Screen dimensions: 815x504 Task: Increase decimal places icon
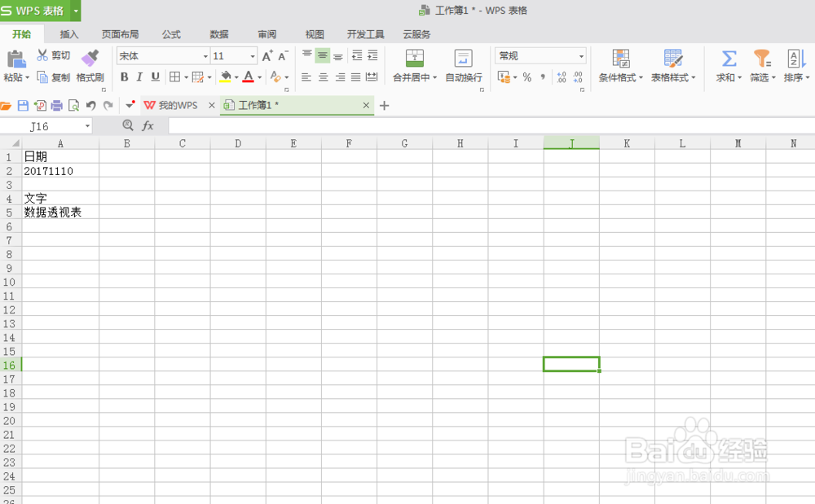point(562,77)
